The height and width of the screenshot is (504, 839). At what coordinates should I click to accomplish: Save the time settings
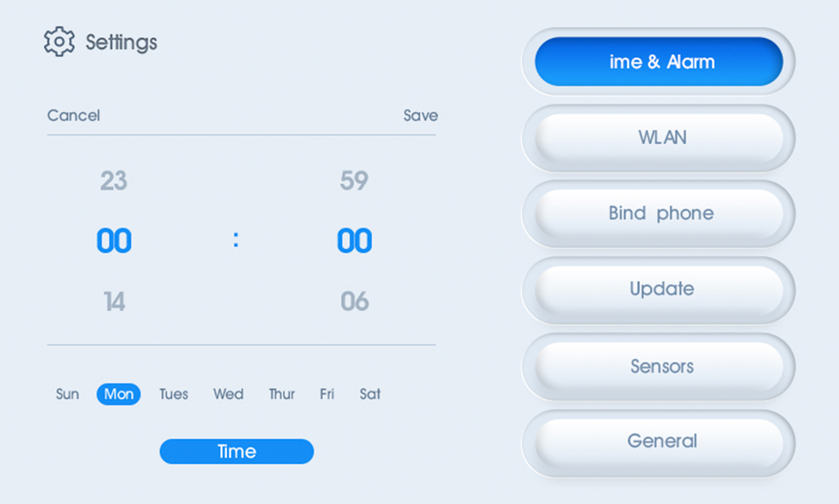tap(420, 116)
